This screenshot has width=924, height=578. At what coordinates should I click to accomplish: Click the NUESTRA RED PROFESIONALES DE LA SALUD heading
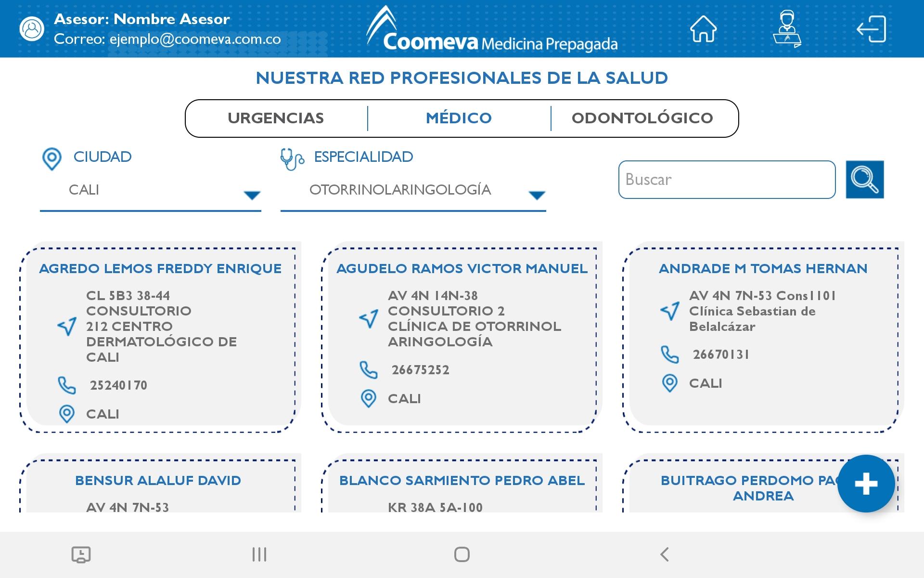click(x=462, y=78)
